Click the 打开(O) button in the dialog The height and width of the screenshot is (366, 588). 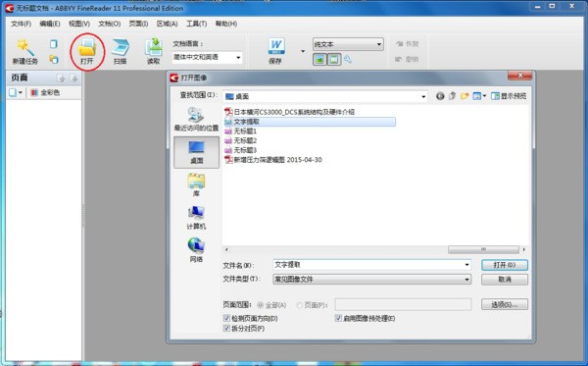pyautogui.click(x=505, y=265)
